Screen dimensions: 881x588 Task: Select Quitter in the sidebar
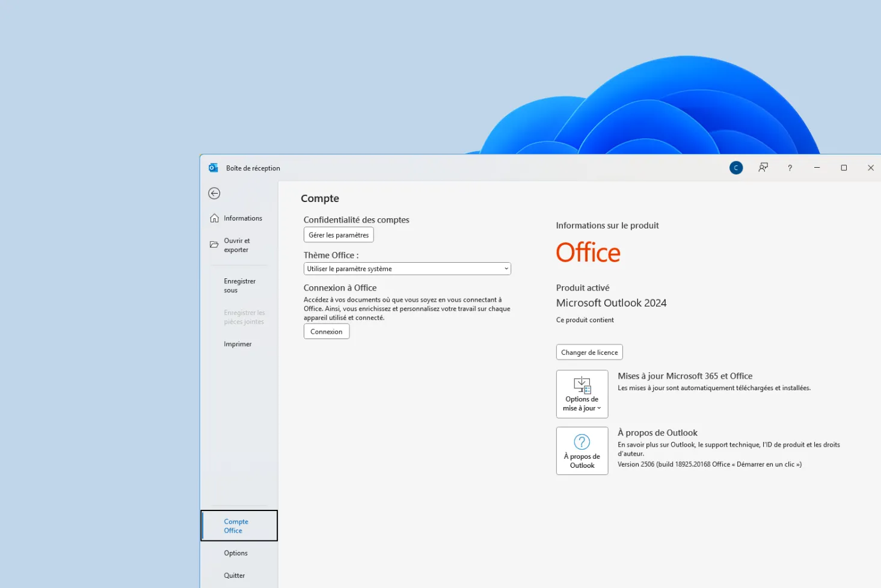[x=239, y=575]
